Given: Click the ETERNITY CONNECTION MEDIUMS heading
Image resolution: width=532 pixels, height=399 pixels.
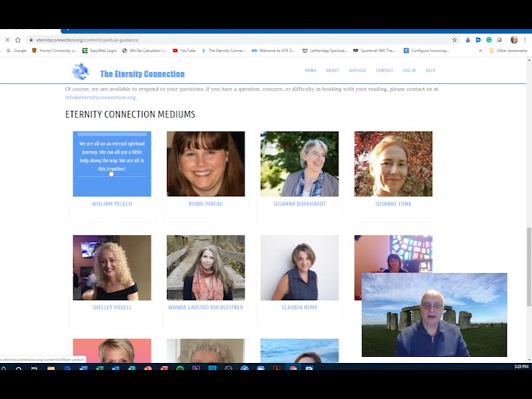Looking at the screenshot, I should click(x=130, y=114).
